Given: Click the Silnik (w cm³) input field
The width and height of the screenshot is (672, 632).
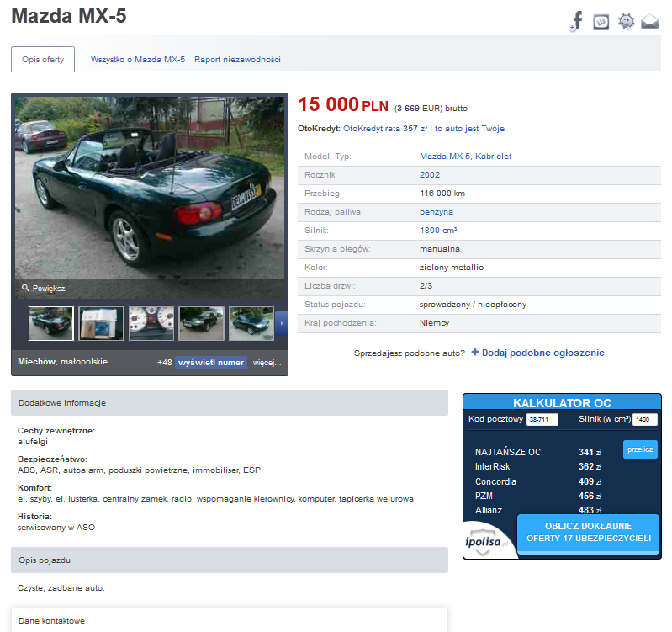Looking at the screenshot, I should click(x=645, y=419).
